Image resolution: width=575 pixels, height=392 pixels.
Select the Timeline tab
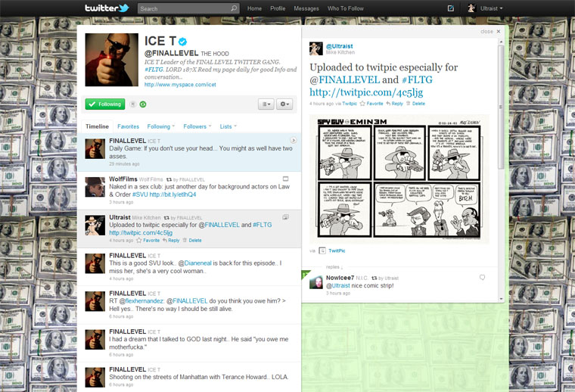point(97,126)
